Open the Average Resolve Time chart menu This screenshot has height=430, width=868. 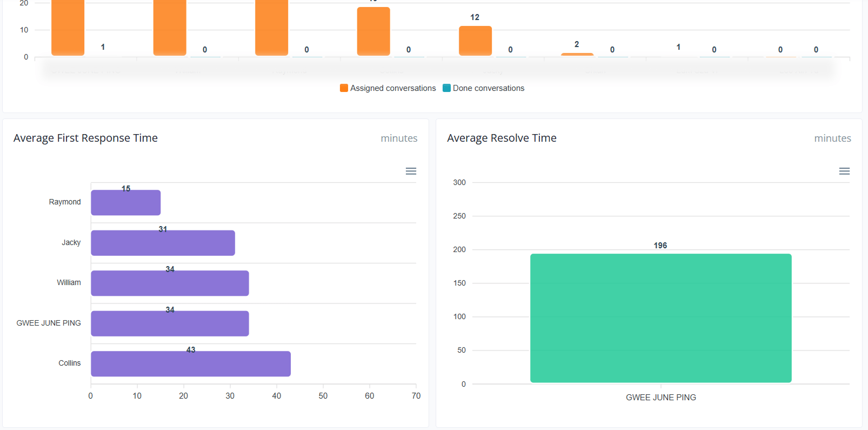point(844,171)
